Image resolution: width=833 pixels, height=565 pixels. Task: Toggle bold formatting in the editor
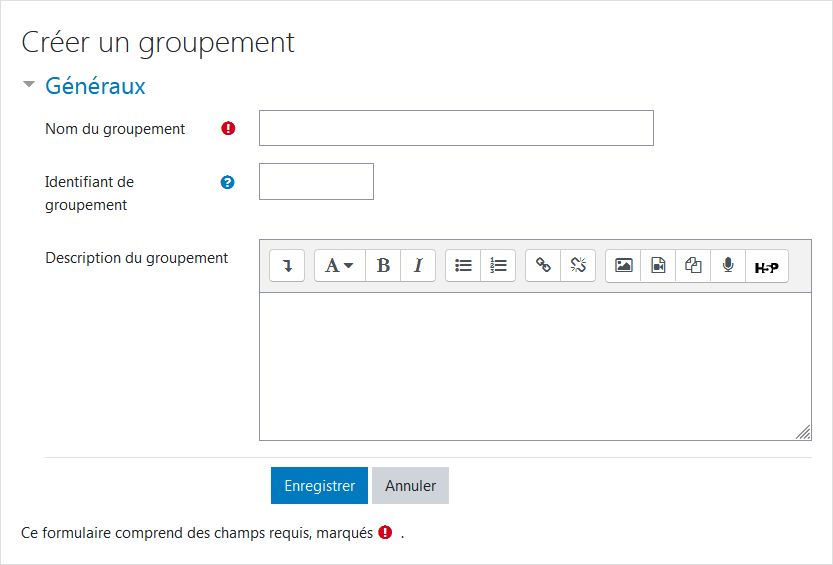383,266
